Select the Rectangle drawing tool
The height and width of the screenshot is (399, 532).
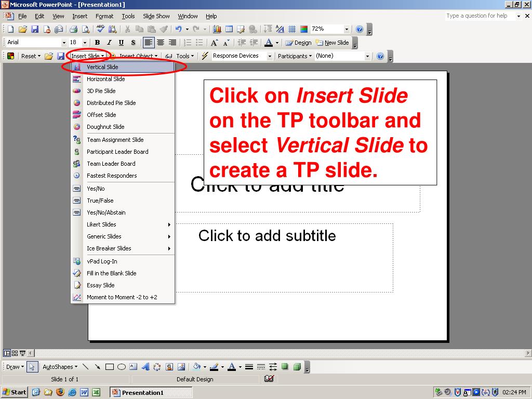click(x=109, y=367)
